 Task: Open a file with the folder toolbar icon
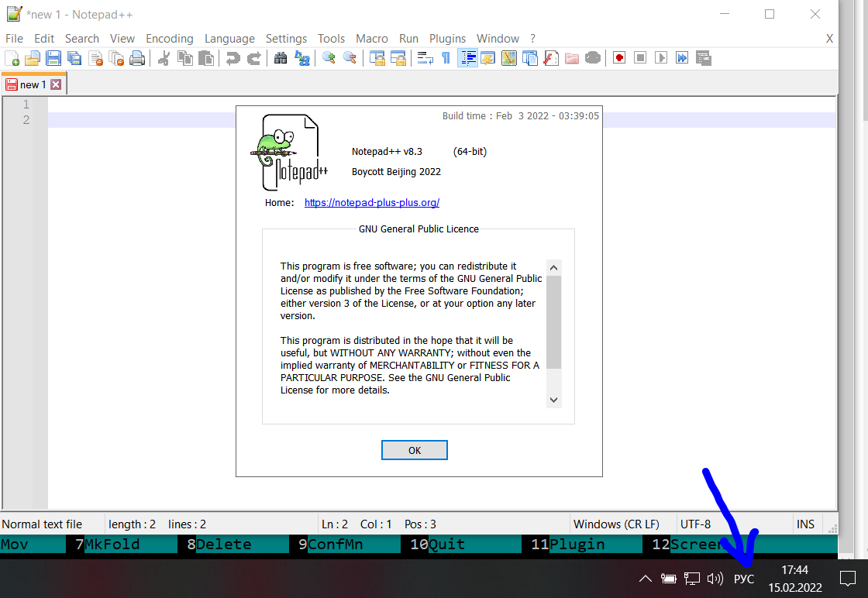pyautogui.click(x=31, y=58)
